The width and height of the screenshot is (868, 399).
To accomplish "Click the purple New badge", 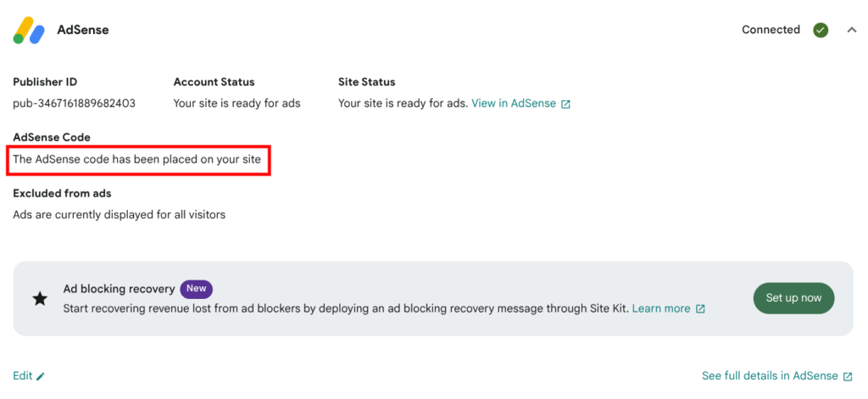I will (196, 289).
